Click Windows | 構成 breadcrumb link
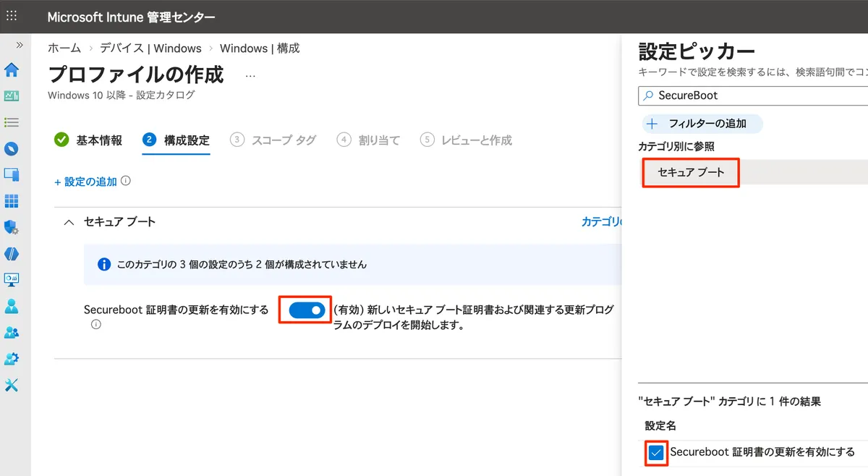 point(260,48)
